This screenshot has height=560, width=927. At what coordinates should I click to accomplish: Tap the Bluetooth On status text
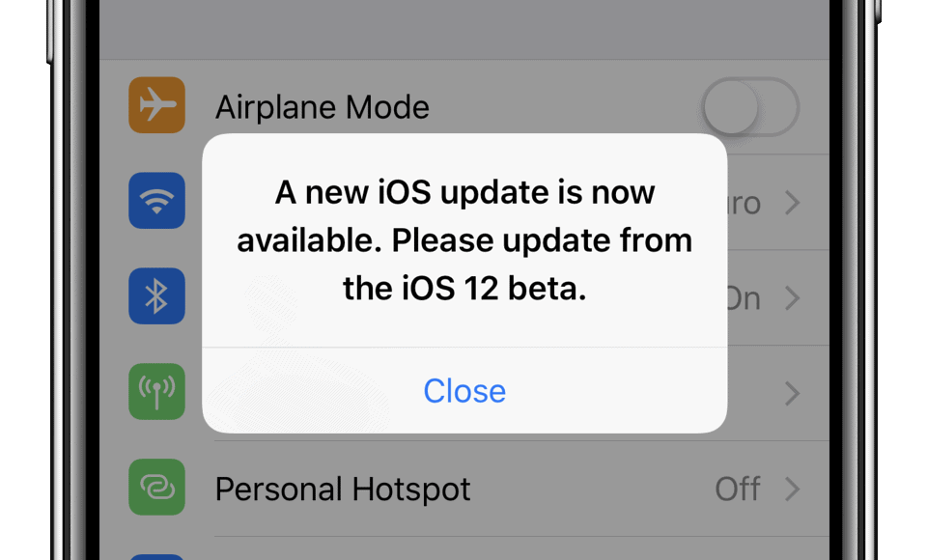click(744, 298)
